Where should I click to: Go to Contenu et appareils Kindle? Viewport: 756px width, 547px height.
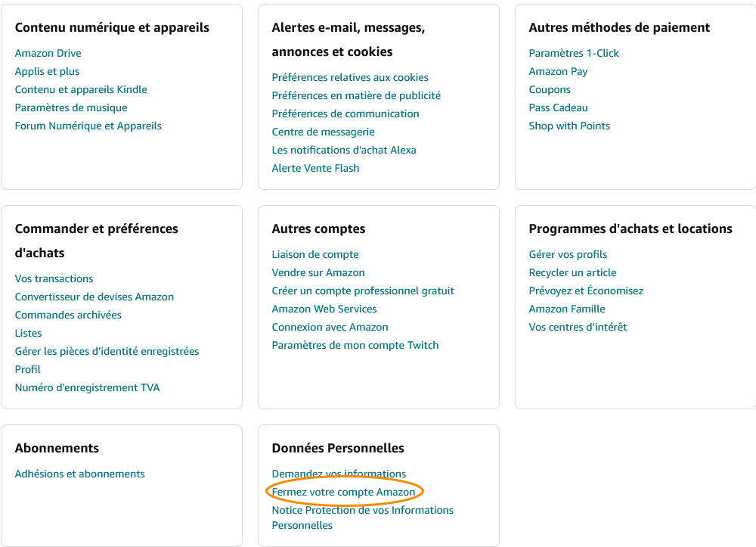click(x=81, y=89)
